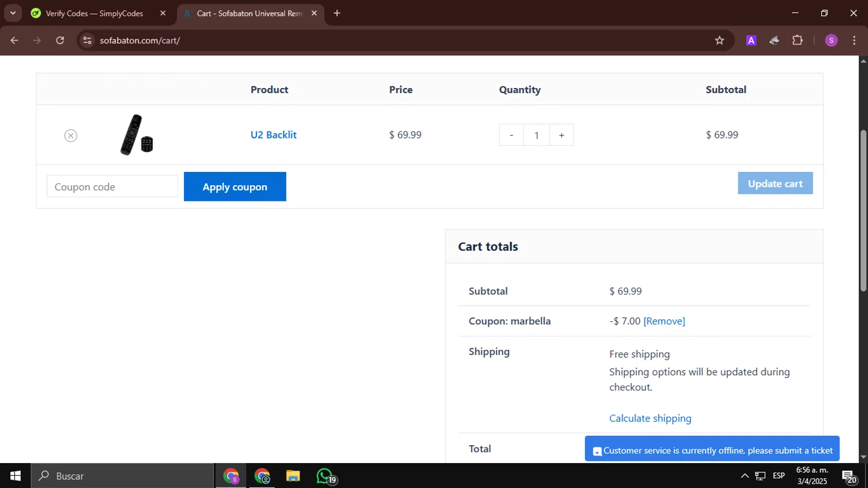Image resolution: width=868 pixels, height=488 pixels.
Task: Show hidden system tray icons
Action: coord(744,476)
